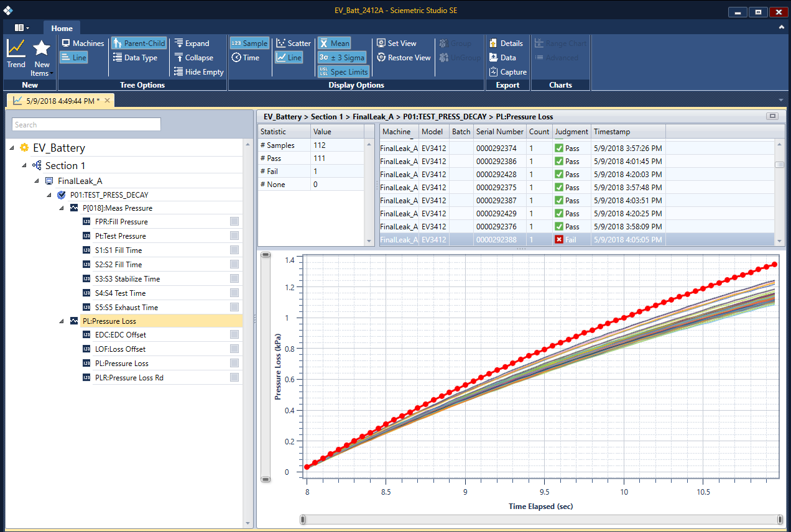Sort by Statistic column header
This screenshot has height=532, width=791.
pyautogui.click(x=284, y=132)
